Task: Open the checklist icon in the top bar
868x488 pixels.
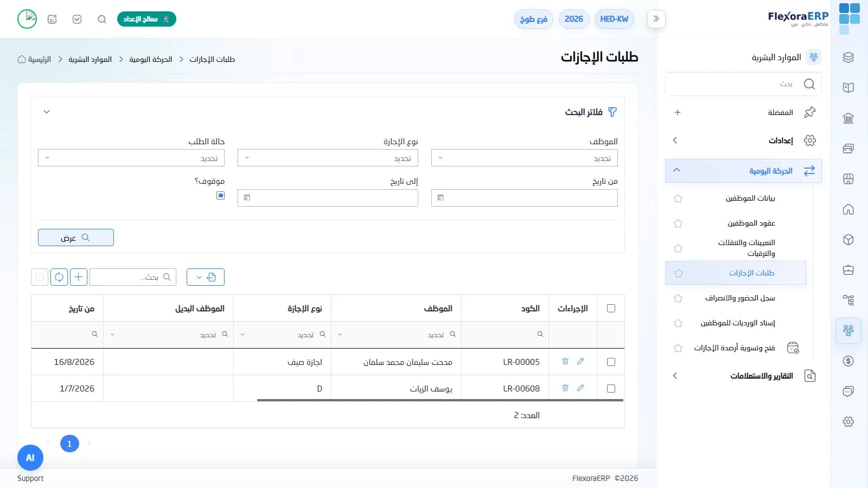Action: click(x=77, y=20)
